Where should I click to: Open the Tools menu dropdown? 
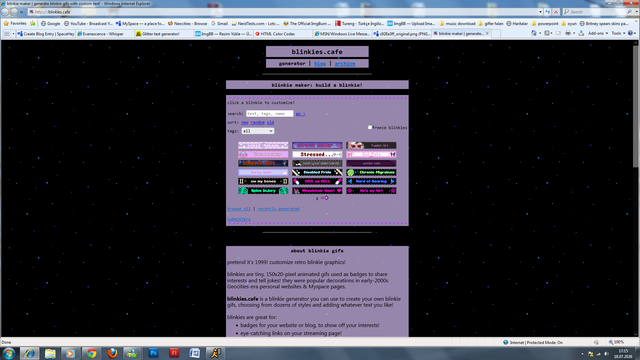point(618,33)
